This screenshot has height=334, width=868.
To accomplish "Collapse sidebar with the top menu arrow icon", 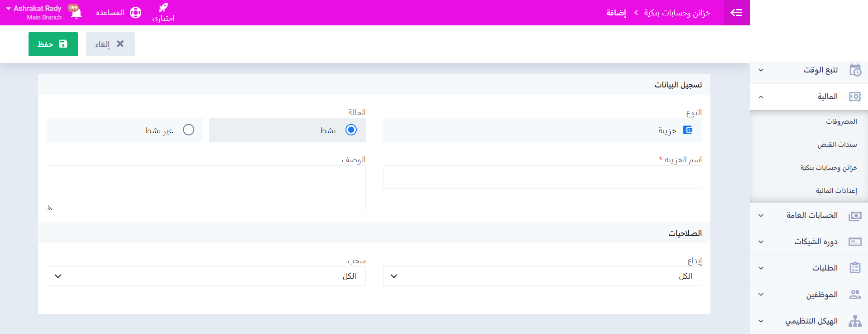I will point(736,13).
